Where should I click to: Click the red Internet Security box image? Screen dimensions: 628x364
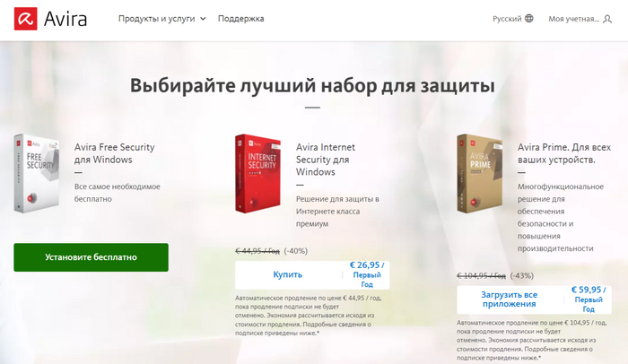click(x=258, y=173)
